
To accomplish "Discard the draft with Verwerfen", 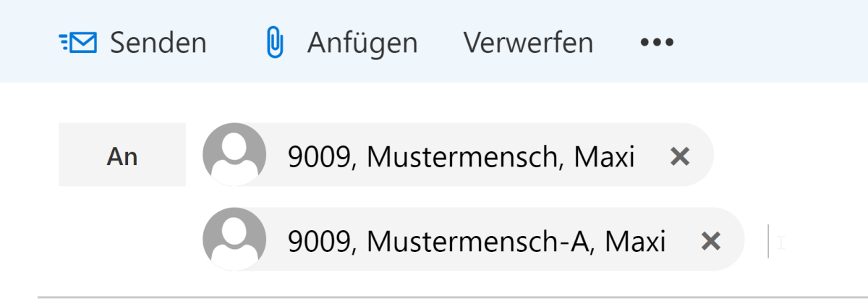I will tap(529, 43).
